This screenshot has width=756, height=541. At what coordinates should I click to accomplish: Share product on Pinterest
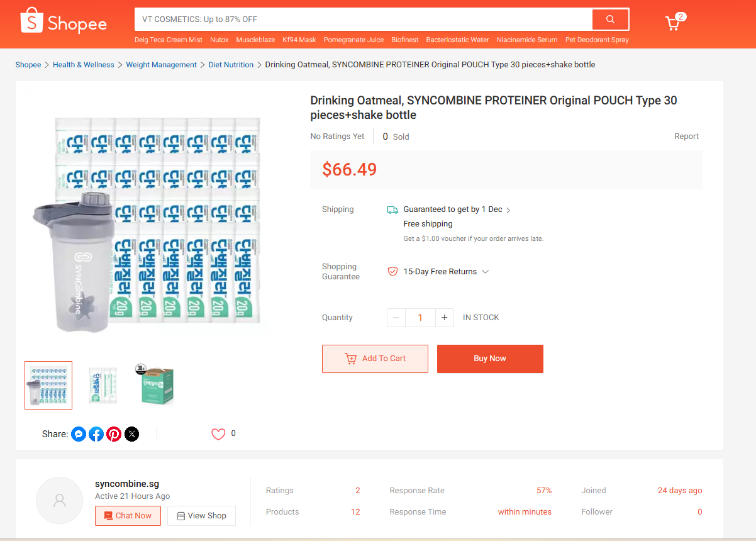114,434
